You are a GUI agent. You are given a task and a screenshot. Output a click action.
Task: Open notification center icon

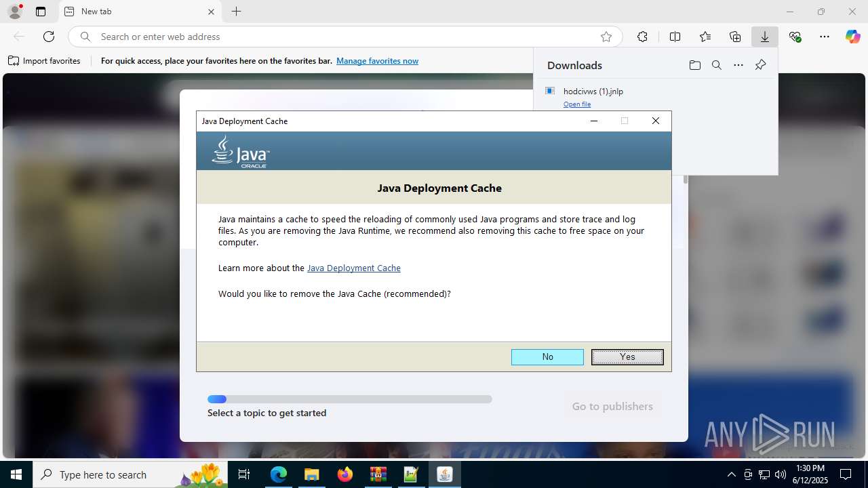(846, 474)
